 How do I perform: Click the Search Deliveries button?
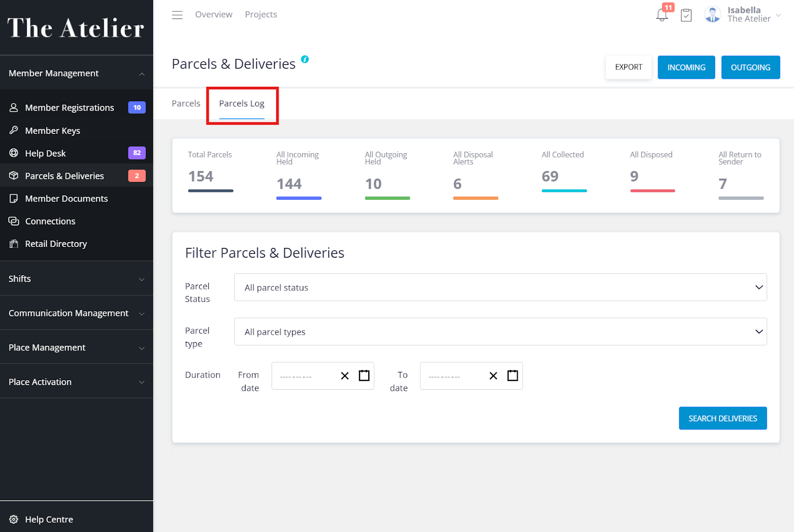point(723,418)
